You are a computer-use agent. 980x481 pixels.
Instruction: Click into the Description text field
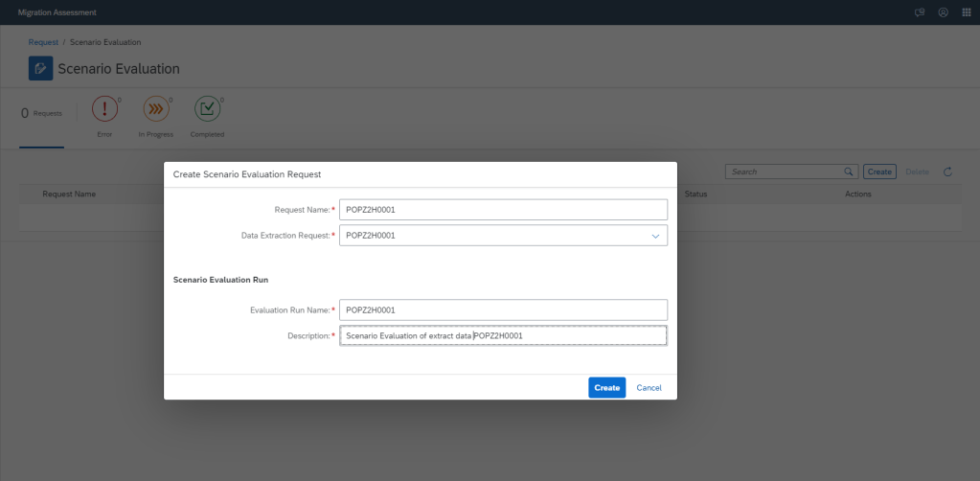click(503, 335)
